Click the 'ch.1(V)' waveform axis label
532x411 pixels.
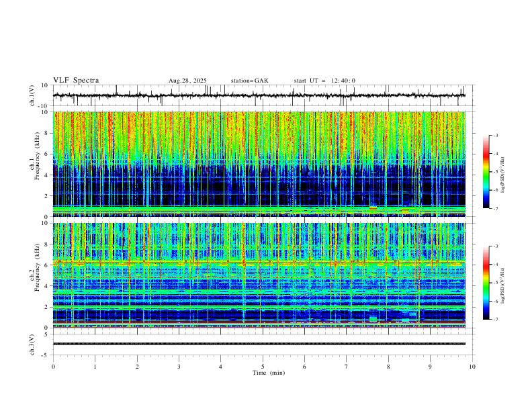[x=32, y=95]
